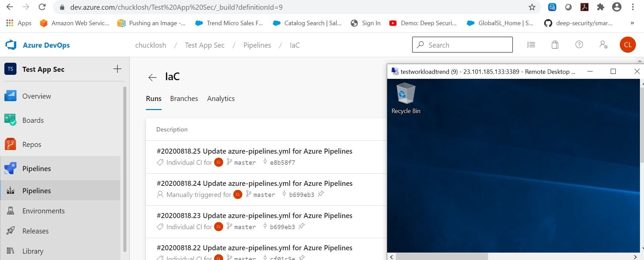Open the User settings icon
This screenshot has width=644, height=260.
pos(603,45)
